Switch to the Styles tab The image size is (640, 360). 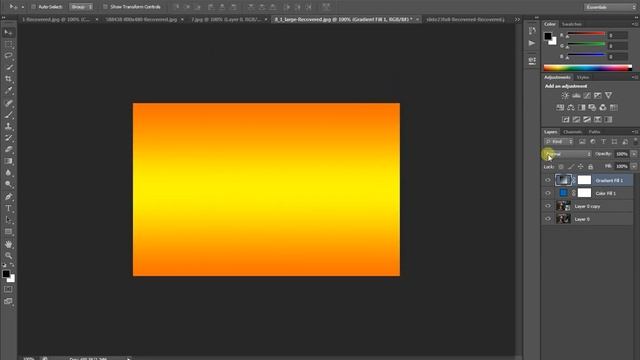tap(582, 78)
